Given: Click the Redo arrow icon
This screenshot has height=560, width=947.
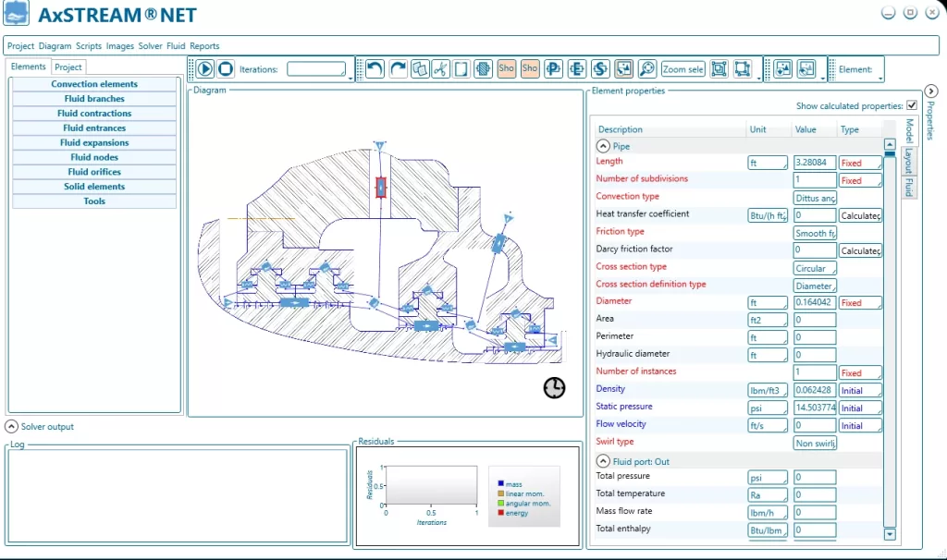Looking at the screenshot, I should click(x=398, y=69).
